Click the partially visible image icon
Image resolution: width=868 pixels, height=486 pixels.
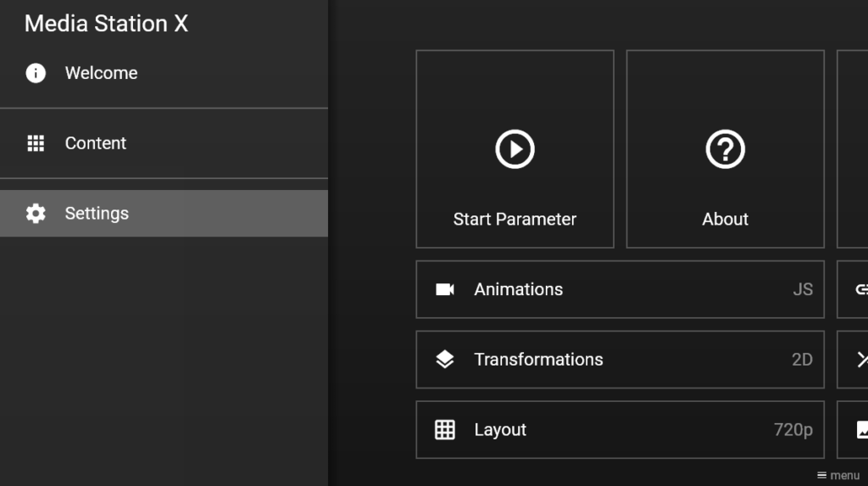[x=861, y=430]
